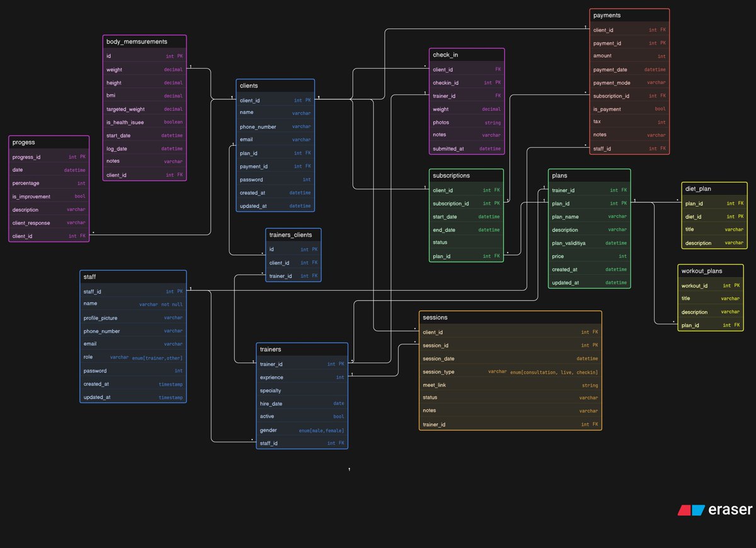Image resolution: width=756 pixels, height=548 pixels.
Task: Click diet_id primary key row
Action: pyautogui.click(x=714, y=217)
